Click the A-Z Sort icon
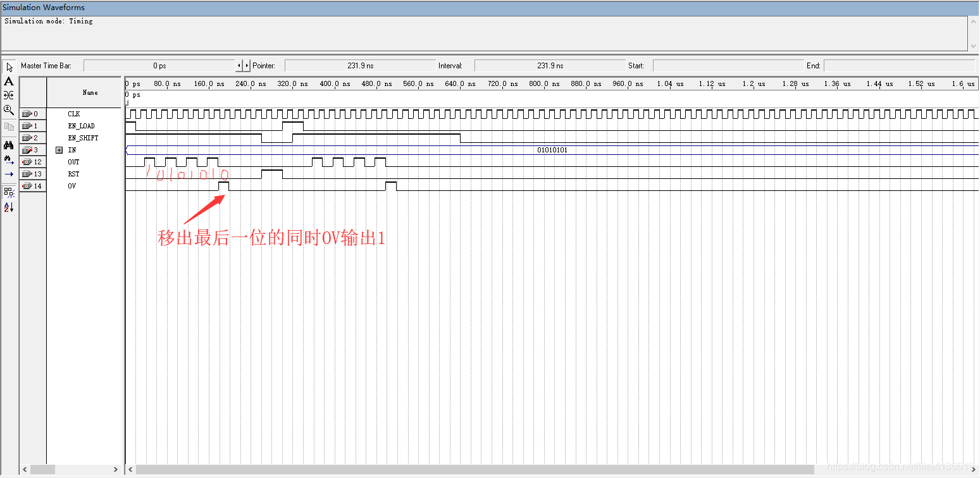980x478 pixels. point(9,207)
